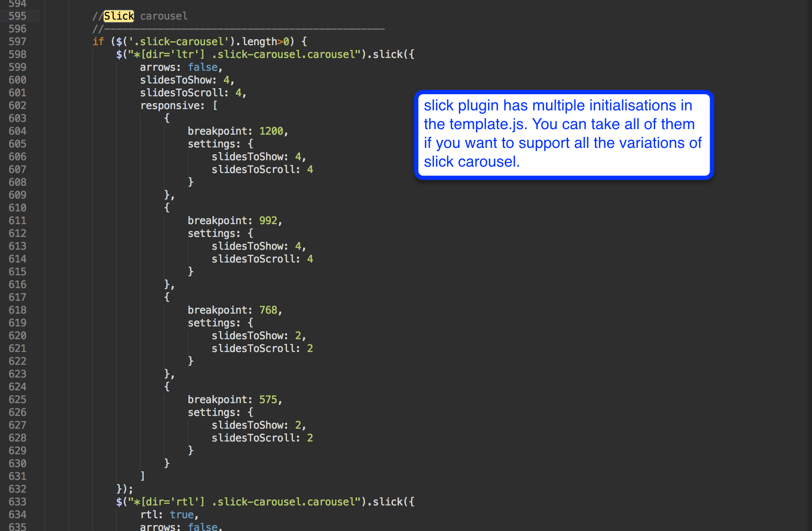Screen dimensions: 812x531
Task: Place cursor on breakpoint value 1200
Action: 271,131
